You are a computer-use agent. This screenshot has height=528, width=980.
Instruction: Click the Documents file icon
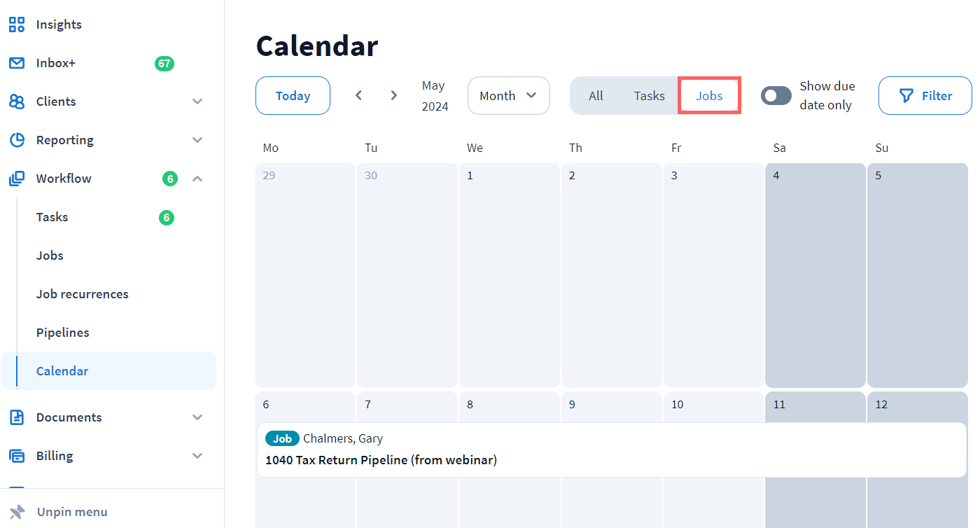(x=17, y=417)
